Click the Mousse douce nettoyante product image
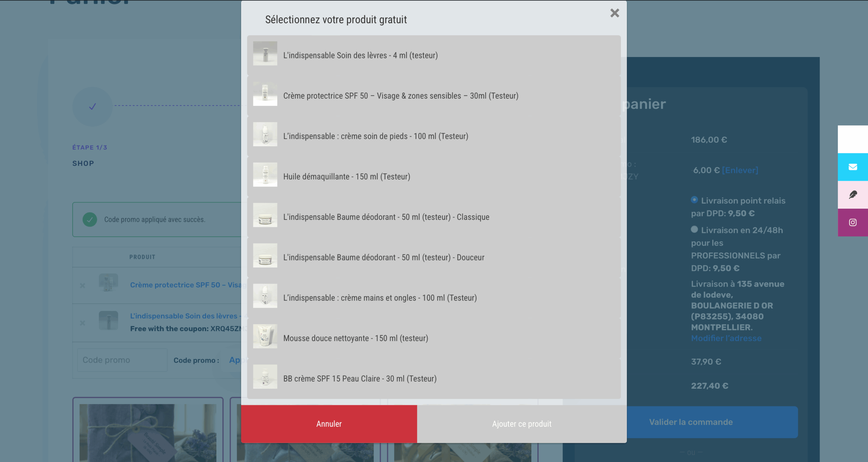Image resolution: width=868 pixels, height=462 pixels. [x=265, y=336]
